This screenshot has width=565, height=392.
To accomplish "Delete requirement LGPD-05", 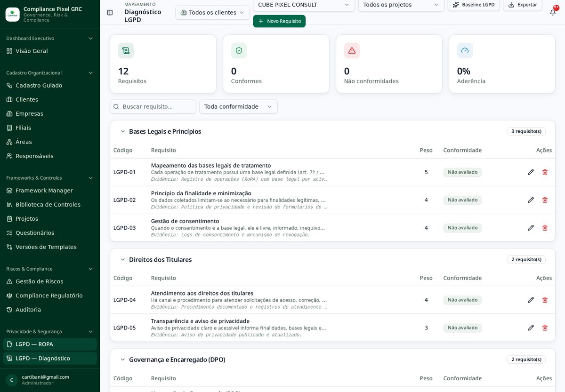I will point(545,328).
